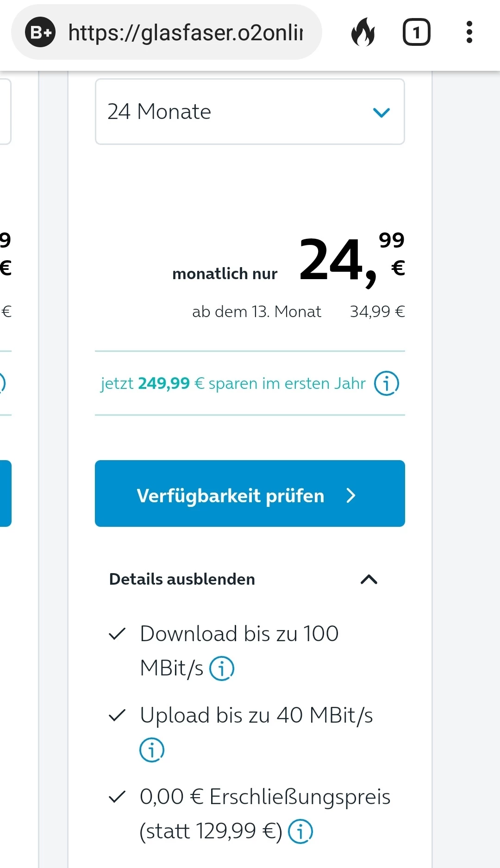This screenshot has width=500, height=868.
Task: Click the Details ausblenden label
Action: 182,579
